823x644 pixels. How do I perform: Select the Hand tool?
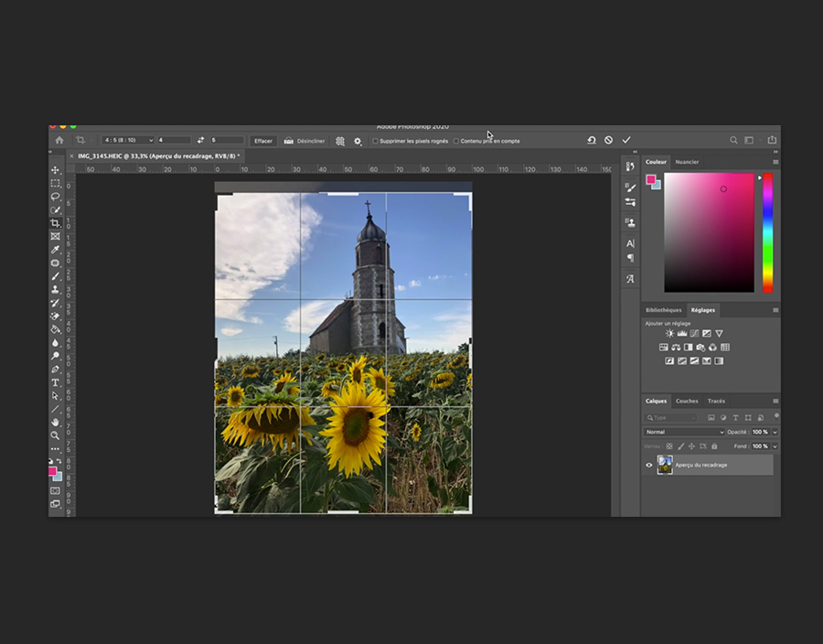pyautogui.click(x=55, y=422)
